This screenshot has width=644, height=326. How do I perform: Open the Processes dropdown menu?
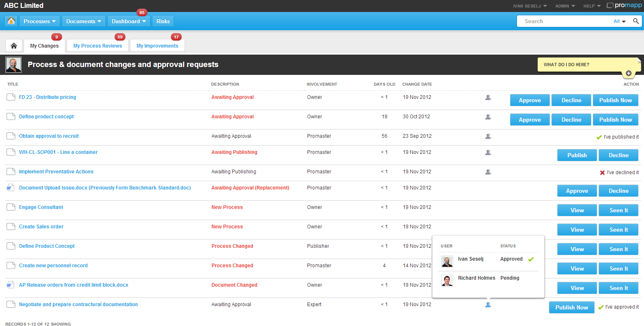click(x=39, y=21)
